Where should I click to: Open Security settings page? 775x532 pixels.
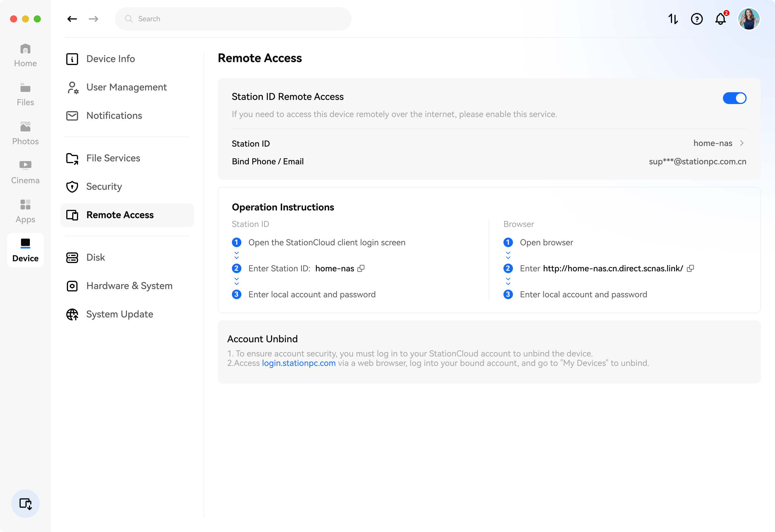(127, 187)
